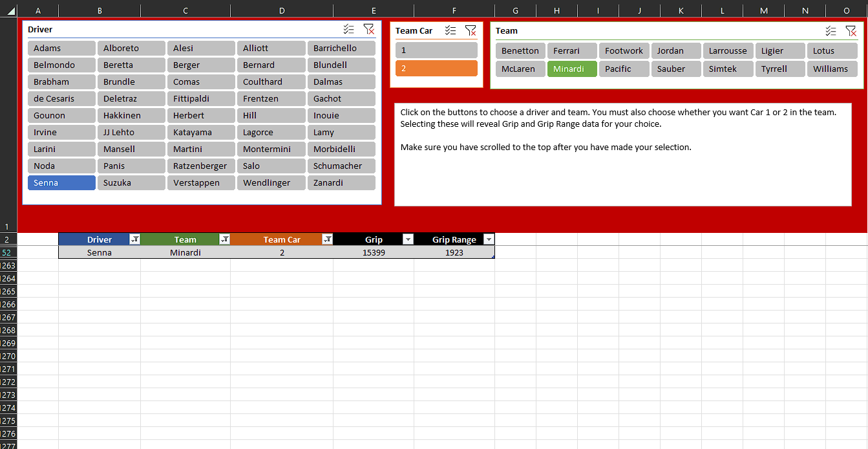868x449 pixels.
Task: Expand the Grip column dropdown arrow
Action: [408, 239]
